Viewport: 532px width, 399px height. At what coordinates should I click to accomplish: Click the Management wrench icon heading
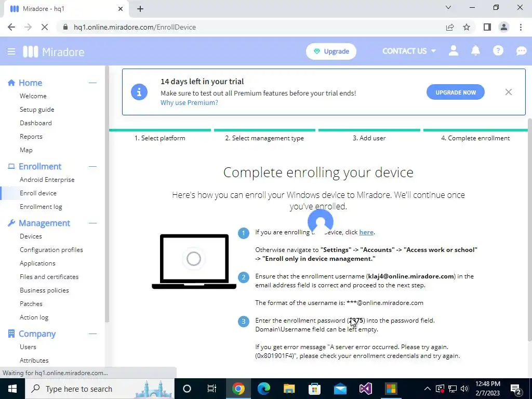[x=11, y=223]
